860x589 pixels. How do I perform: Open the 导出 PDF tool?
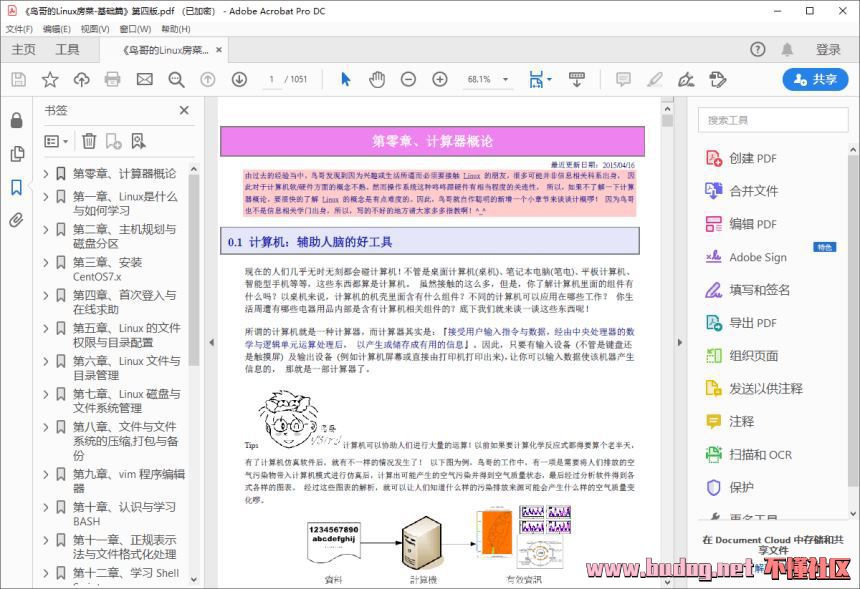pos(742,322)
